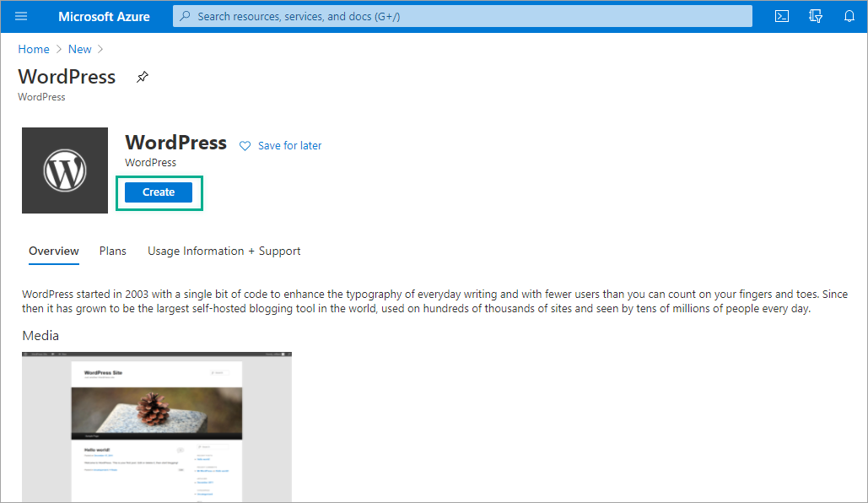Click the Microsoft Azure title
The image size is (868, 503).
pos(104,17)
